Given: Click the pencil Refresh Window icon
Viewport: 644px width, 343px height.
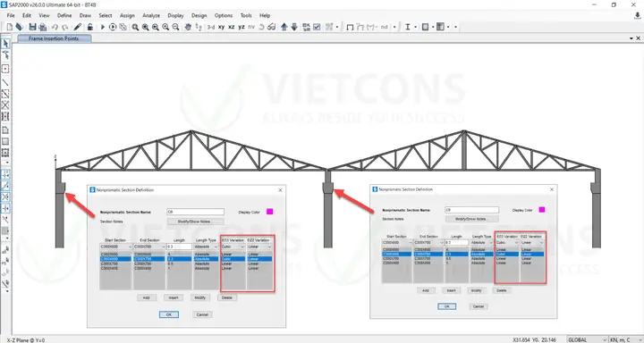Looking at the screenshot, I should (78, 27).
